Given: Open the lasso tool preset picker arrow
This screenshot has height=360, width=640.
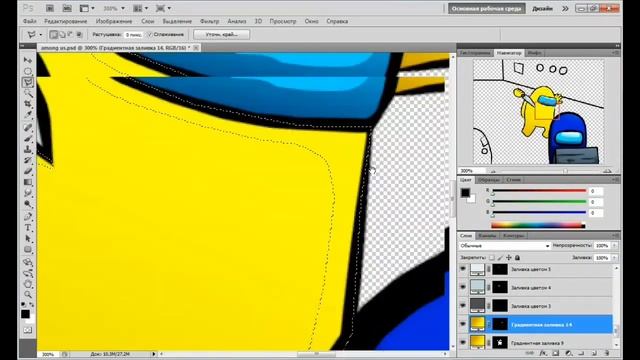Looking at the screenshot, I should pos(41,35).
